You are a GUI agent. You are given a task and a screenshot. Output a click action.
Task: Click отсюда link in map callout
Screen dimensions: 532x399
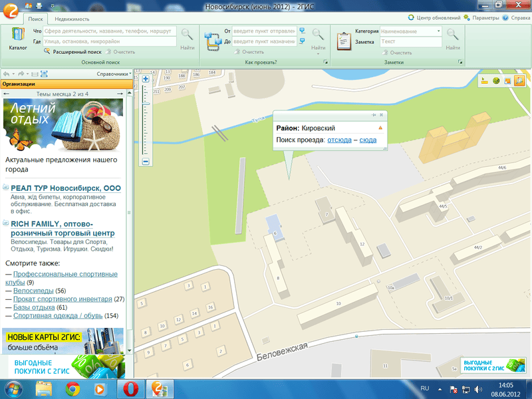[x=339, y=140]
